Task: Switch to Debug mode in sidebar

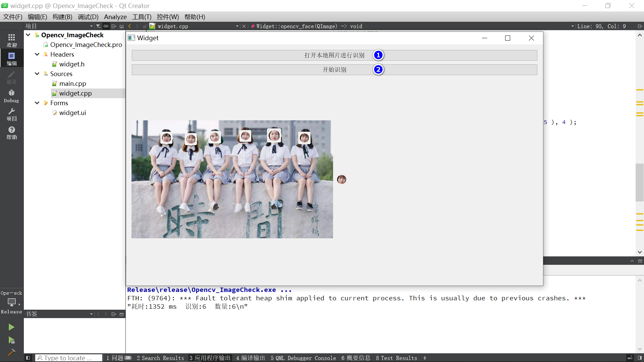Action: pos(11,96)
